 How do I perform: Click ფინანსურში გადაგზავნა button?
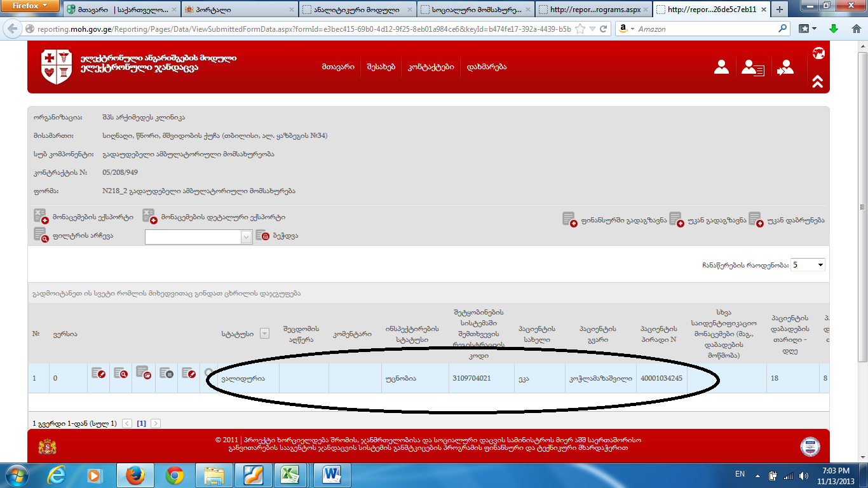point(614,220)
